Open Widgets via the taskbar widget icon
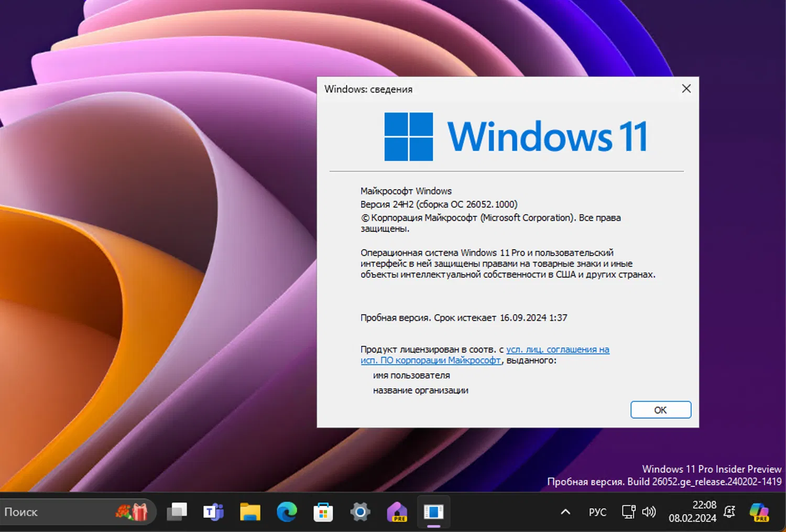Viewport: 786px width, 532px height. point(132,512)
